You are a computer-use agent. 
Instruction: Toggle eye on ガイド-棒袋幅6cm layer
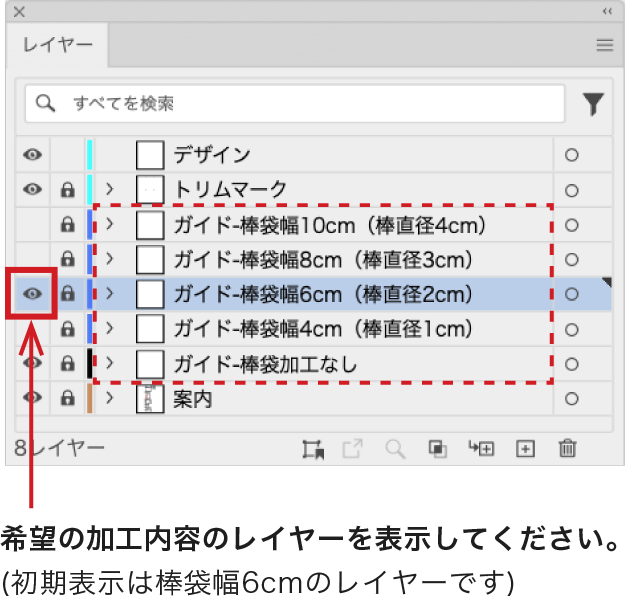[x=32, y=294]
